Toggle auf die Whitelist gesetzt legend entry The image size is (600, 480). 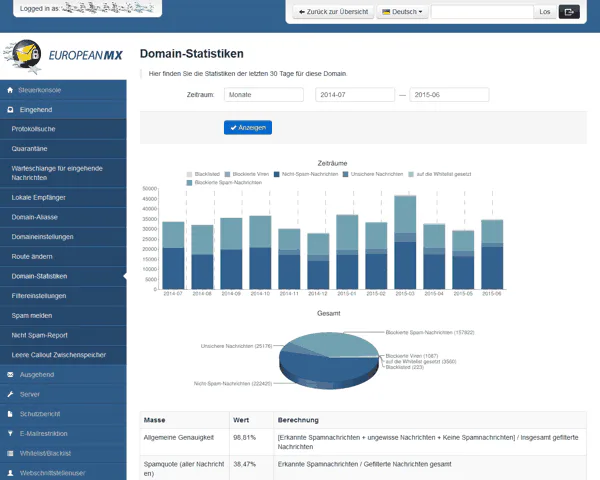point(440,174)
